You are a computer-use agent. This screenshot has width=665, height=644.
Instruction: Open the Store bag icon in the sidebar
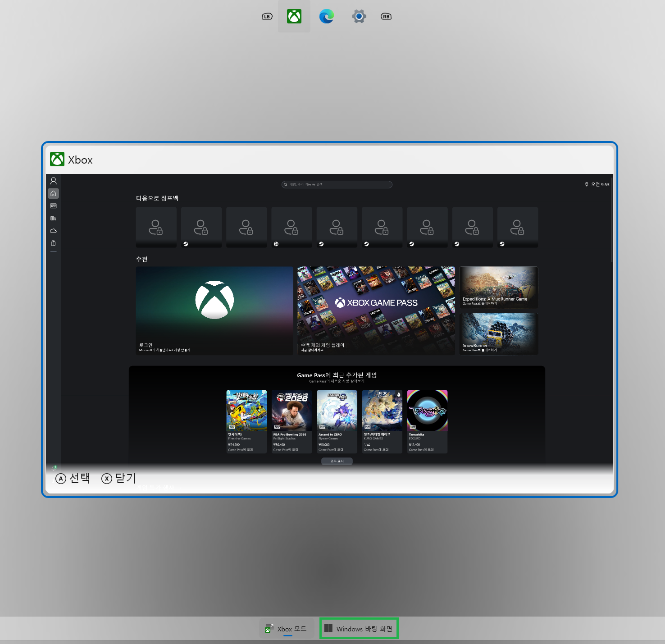pyautogui.click(x=53, y=243)
